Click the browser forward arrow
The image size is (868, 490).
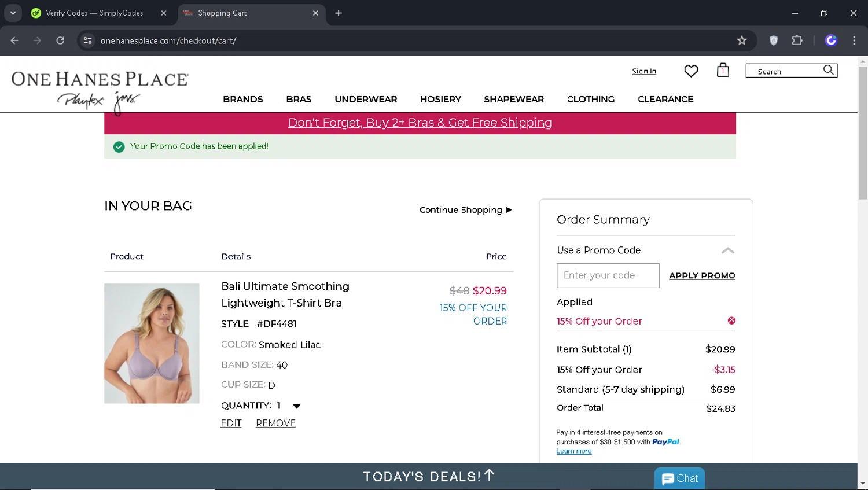click(x=37, y=40)
